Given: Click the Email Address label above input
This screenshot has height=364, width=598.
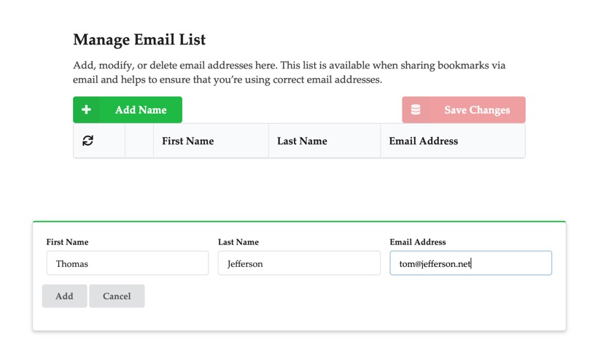Looking at the screenshot, I should point(418,242).
